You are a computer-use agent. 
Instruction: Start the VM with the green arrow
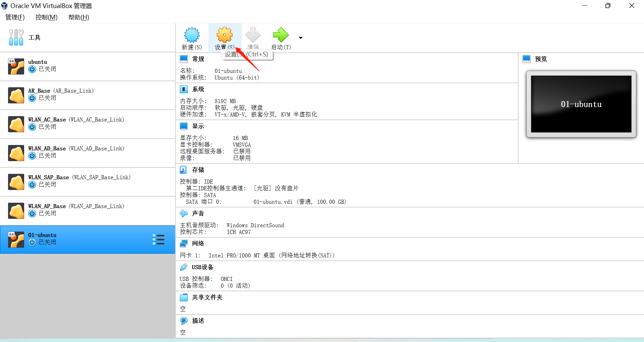click(x=281, y=35)
